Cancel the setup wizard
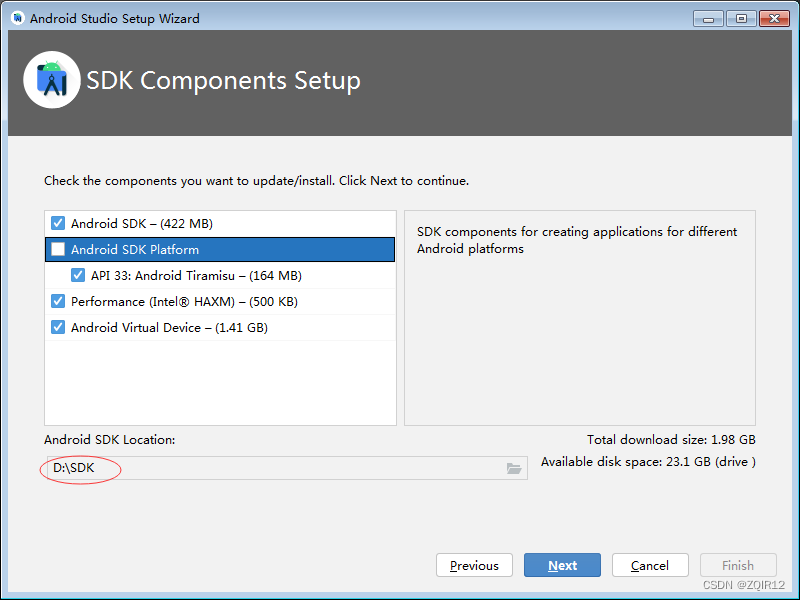This screenshot has width=800, height=600. point(650,565)
